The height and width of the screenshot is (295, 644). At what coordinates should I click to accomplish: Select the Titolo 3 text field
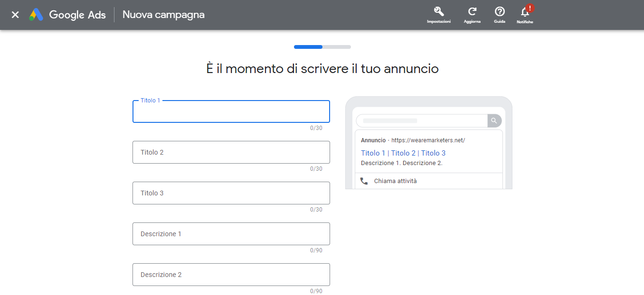tap(231, 193)
